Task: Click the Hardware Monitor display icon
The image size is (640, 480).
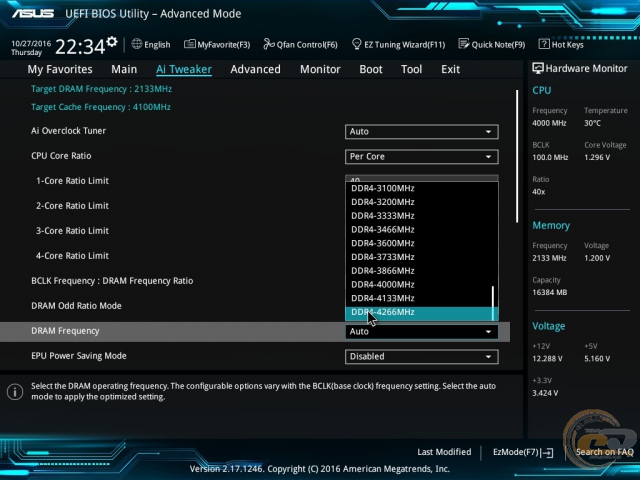Action: point(538,68)
